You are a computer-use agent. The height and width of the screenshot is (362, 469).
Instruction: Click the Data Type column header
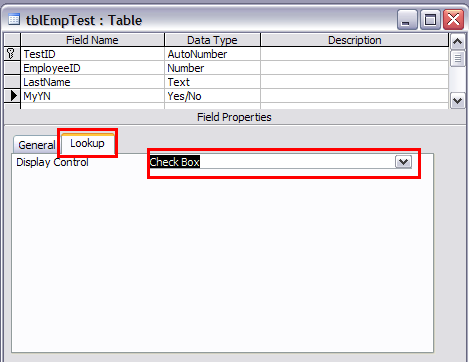coord(212,40)
